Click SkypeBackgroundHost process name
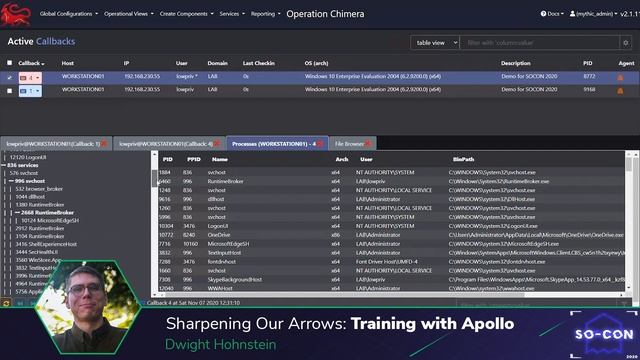The width and height of the screenshot is (640, 360). pyautogui.click(x=235, y=280)
